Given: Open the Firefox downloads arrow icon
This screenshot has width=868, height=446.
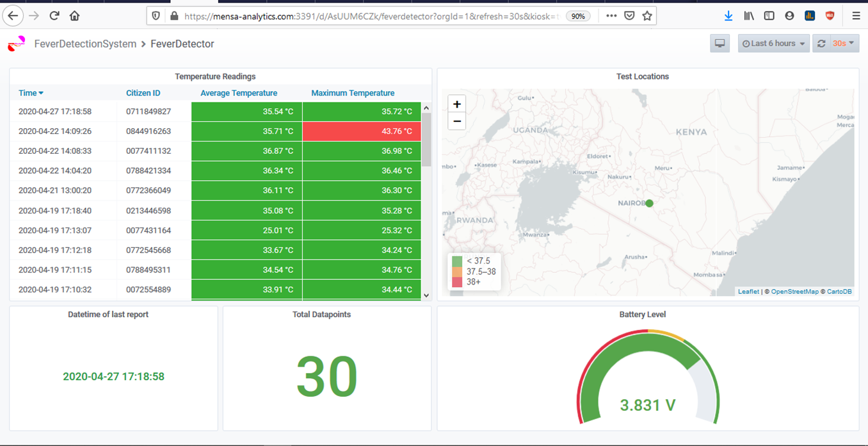Looking at the screenshot, I should coord(728,16).
